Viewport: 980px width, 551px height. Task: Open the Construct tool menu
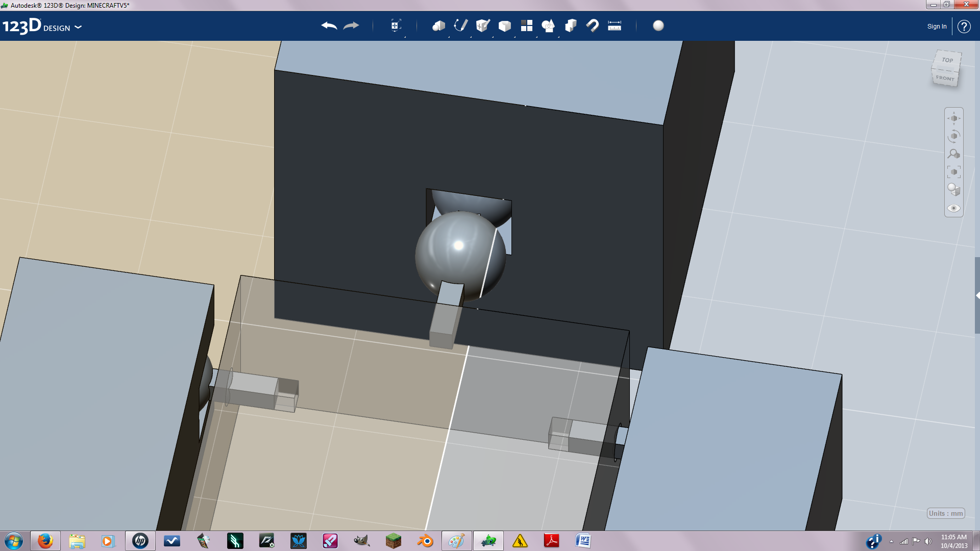pyautogui.click(x=482, y=26)
